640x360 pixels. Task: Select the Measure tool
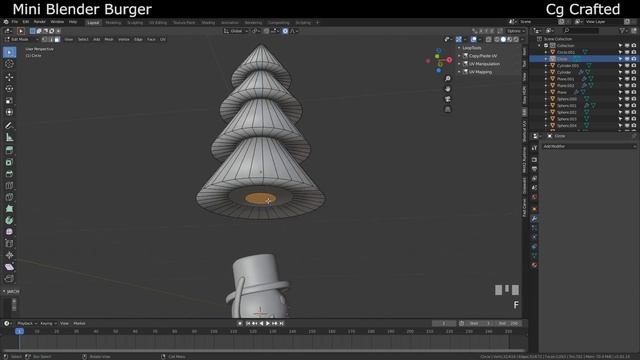(9, 137)
